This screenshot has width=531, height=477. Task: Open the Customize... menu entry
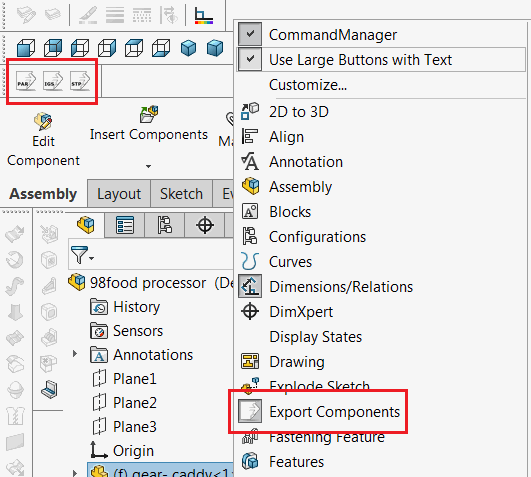(308, 85)
